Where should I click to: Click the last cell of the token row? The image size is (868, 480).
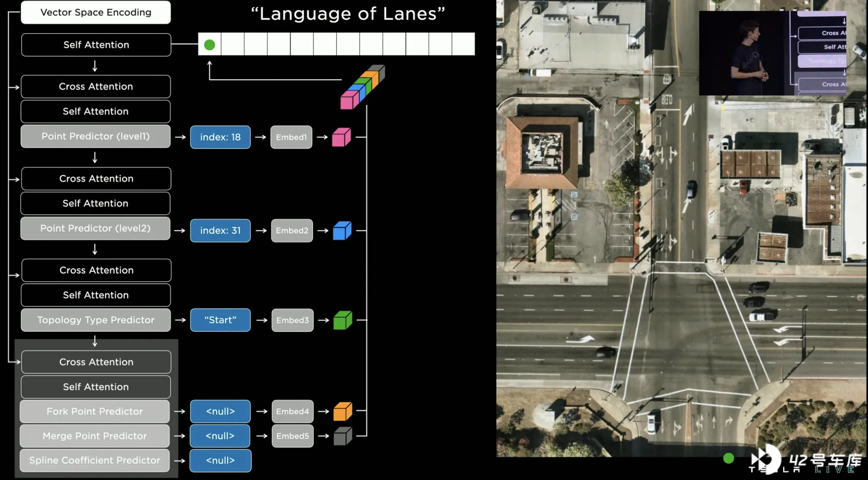463,44
